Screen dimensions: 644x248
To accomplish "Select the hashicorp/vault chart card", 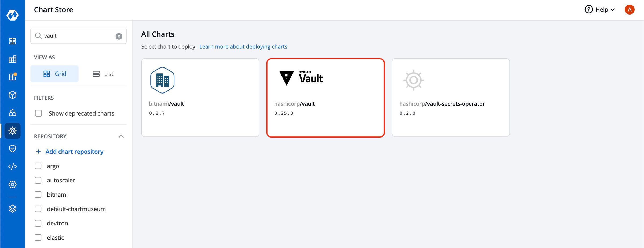I will (x=325, y=98).
